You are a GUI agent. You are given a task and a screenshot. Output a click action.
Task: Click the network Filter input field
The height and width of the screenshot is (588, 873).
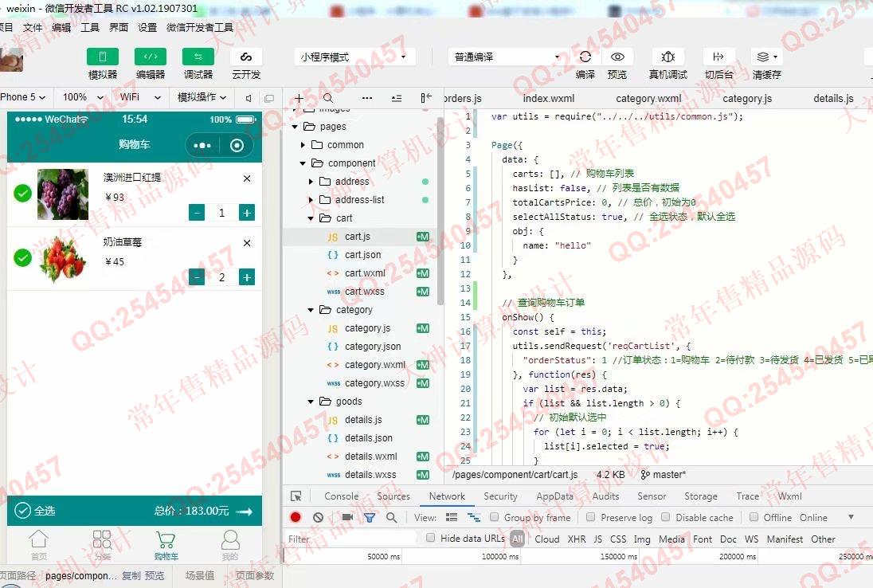[x=350, y=539]
